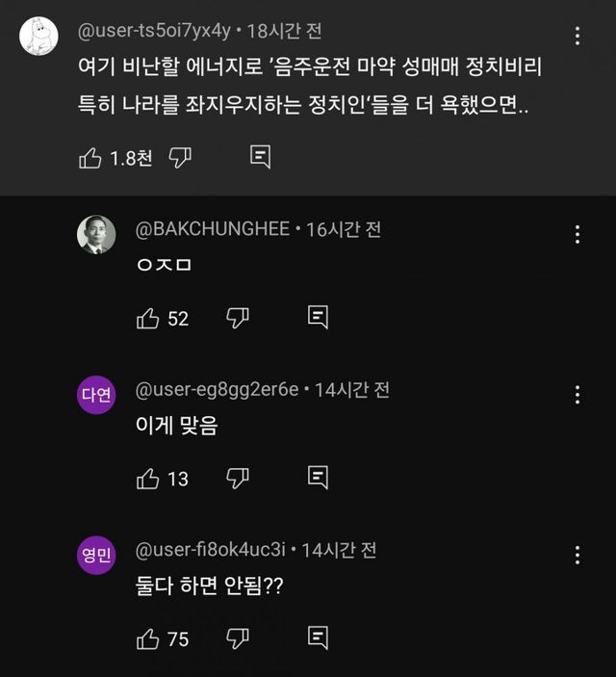This screenshot has width=616, height=677.
Task: Reply to the '이게 맞음' comment
Action: coord(319,477)
